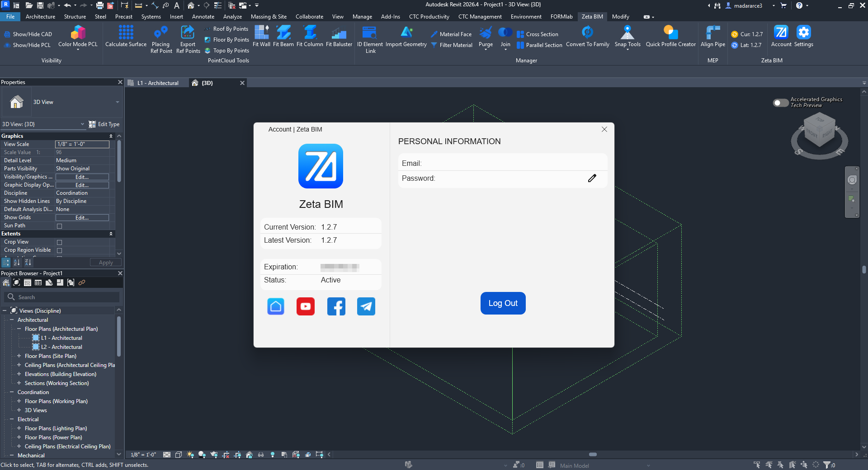Select the Join tool
Screen dimensions: 868x470
click(x=505, y=37)
